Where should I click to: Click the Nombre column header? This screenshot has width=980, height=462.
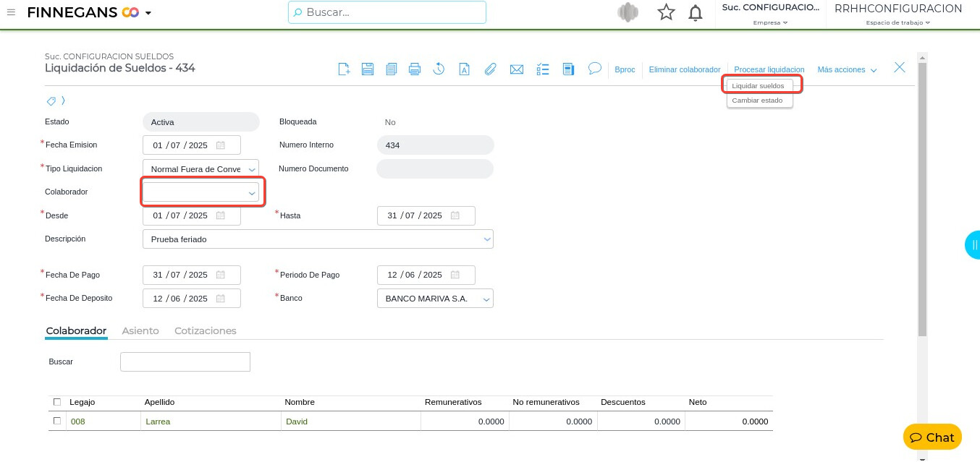coord(300,402)
